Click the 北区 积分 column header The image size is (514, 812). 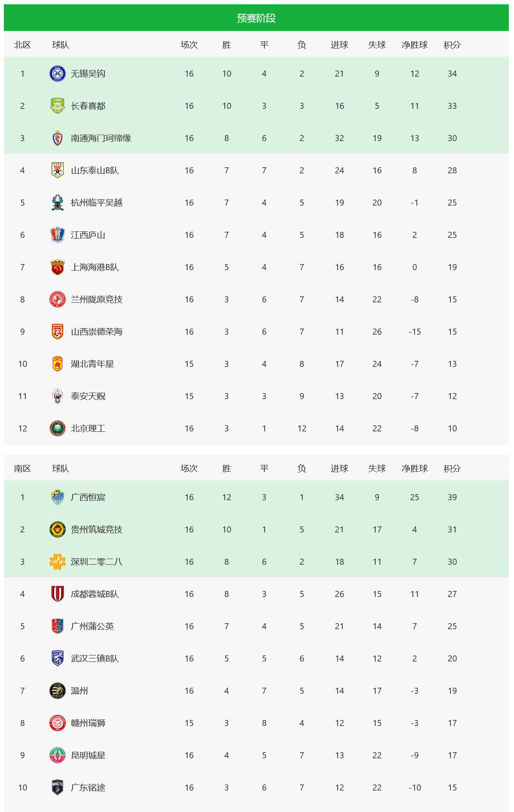click(452, 45)
